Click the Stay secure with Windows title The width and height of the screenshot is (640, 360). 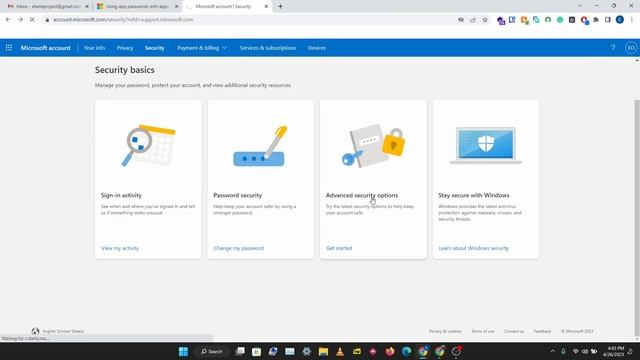pyautogui.click(x=473, y=195)
